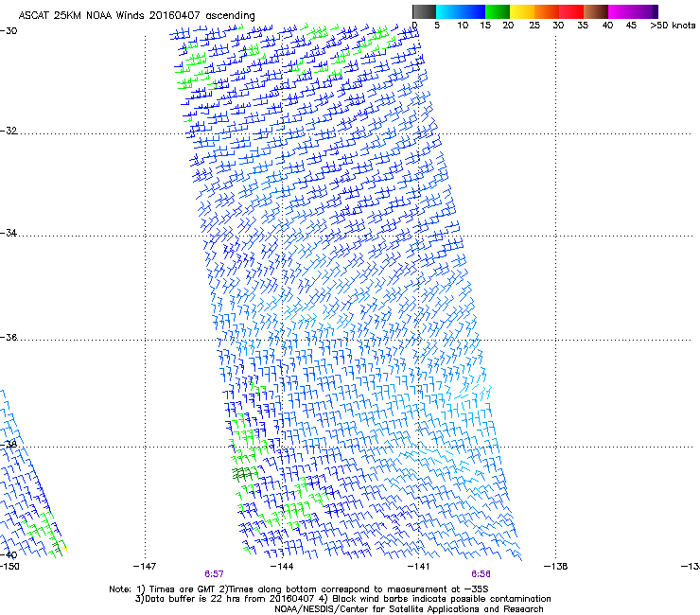Click the longitude axis label '-144'
Viewport: 700px width, 615px height.
(282, 567)
